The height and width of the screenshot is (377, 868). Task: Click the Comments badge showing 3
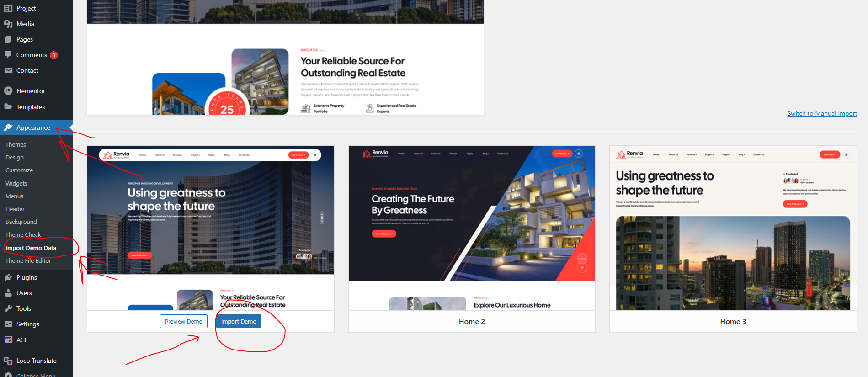tap(54, 55)
